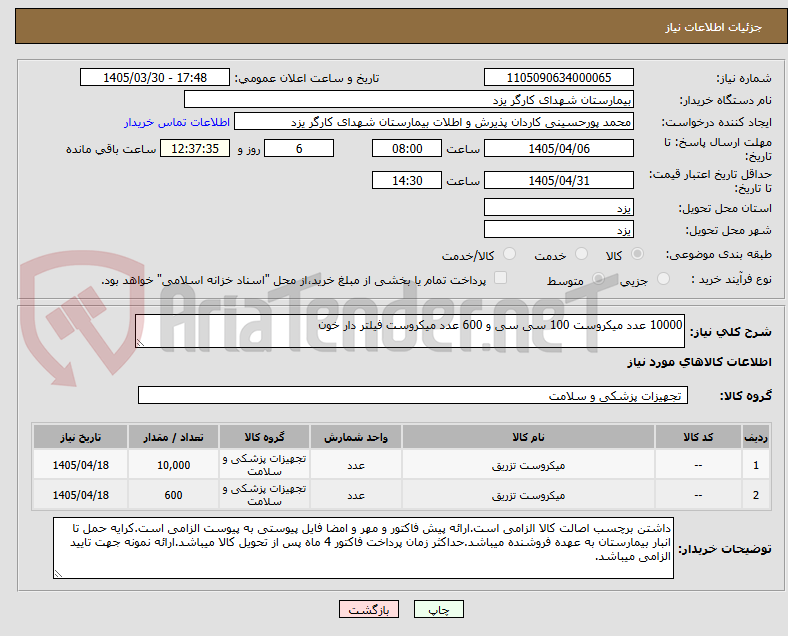
Task: Click the requester field محمد پورحسینی
Action: tap(434, 122)
